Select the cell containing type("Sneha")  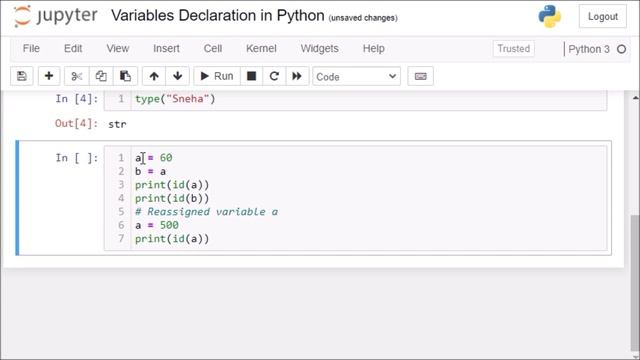[x=355, y=99]
